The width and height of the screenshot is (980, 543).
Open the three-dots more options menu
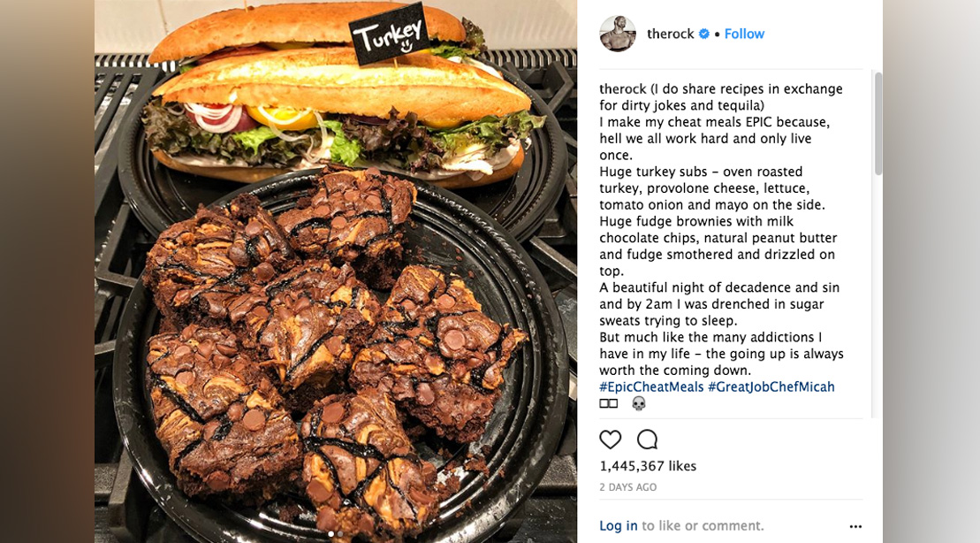pos(855,526)
